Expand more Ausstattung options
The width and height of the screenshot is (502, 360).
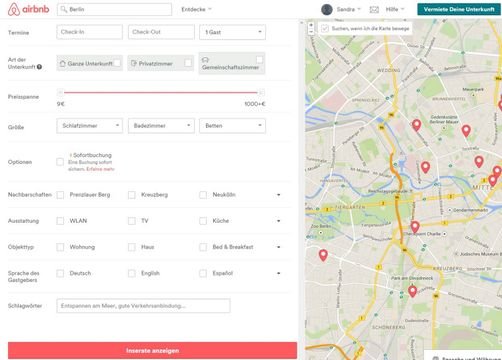point(279,221)
